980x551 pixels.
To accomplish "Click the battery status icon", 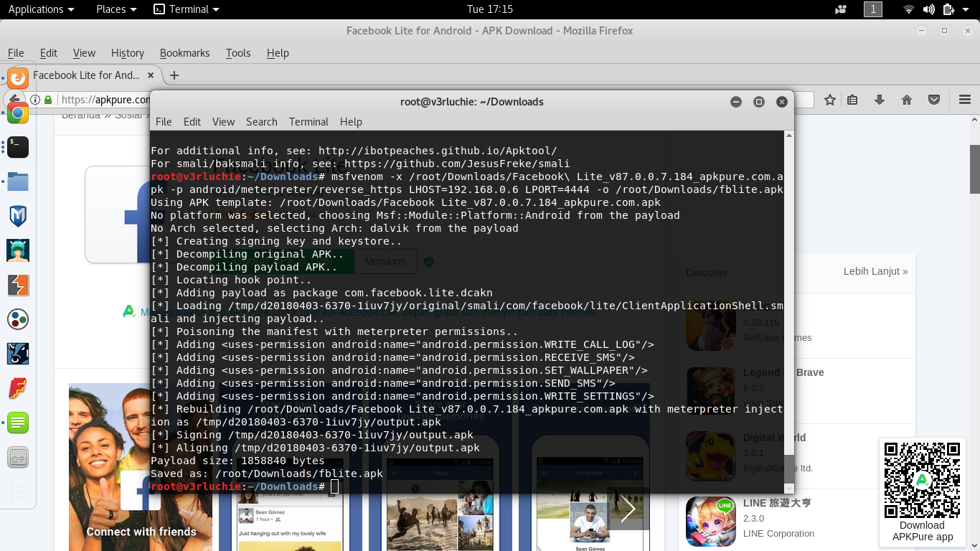I will pyautogui.click(x=948, y=9).
